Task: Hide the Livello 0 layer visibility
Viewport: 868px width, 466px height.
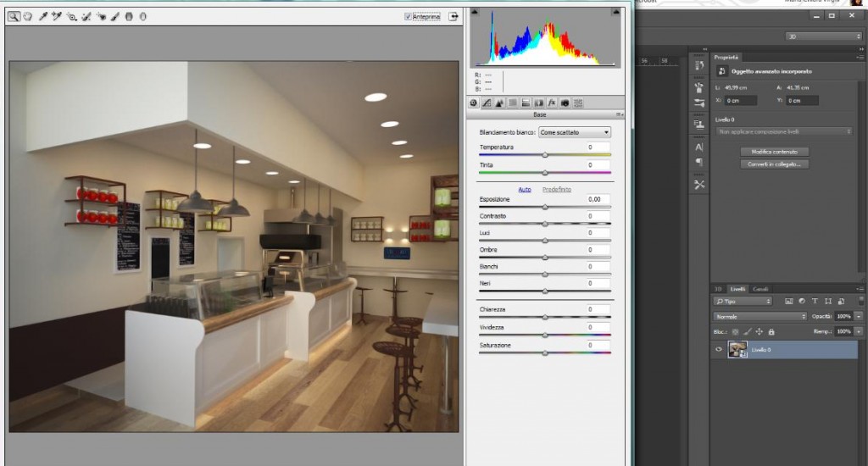Action: (719, 350)
